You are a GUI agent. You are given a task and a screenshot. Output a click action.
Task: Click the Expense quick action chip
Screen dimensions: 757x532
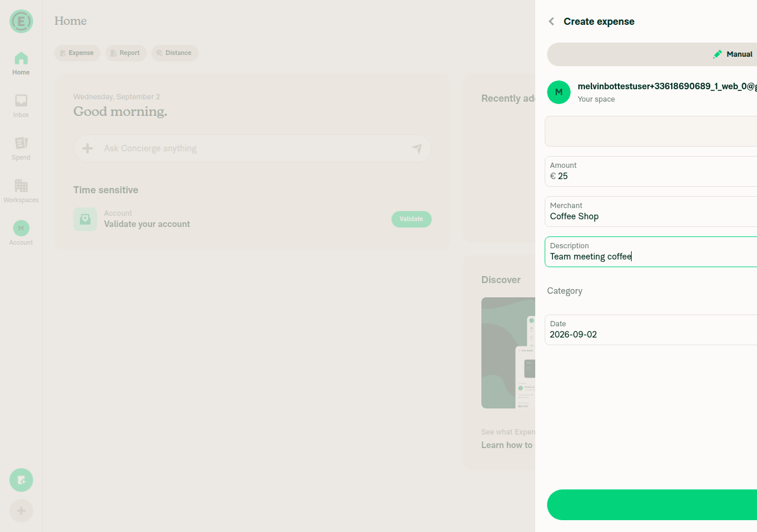[x=77, y=53]
